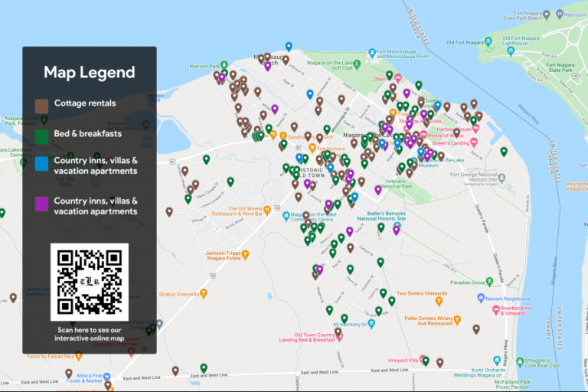Click the Alitura Fine Foods & Market icon
The image size is (588, 392).
pos(107,376)
